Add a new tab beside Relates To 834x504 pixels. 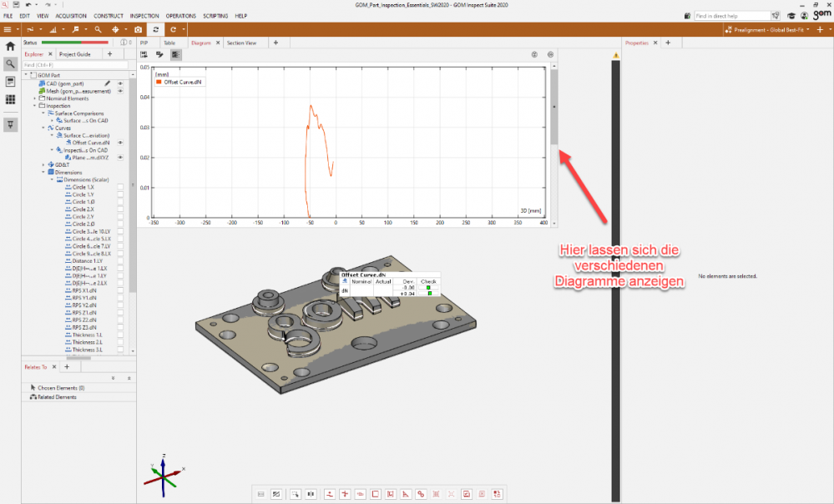click(x=67, y=367)
